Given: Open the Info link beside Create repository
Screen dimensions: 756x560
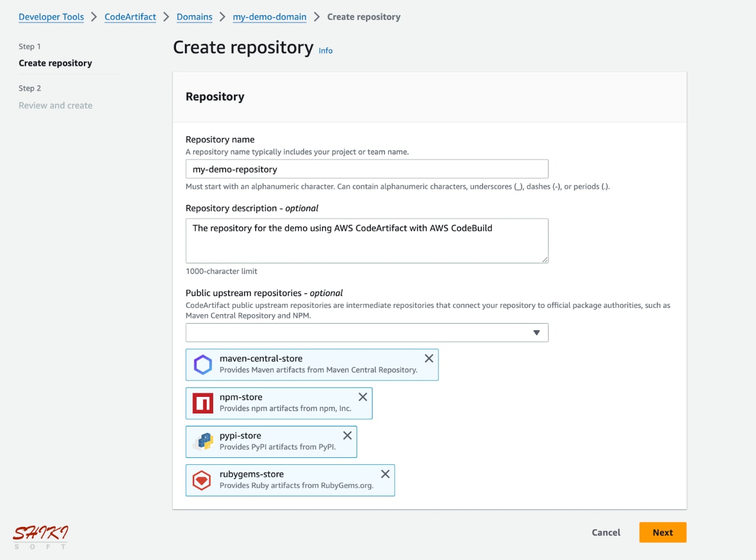Looking at the screenshot, I should click(x=325, y=51).
